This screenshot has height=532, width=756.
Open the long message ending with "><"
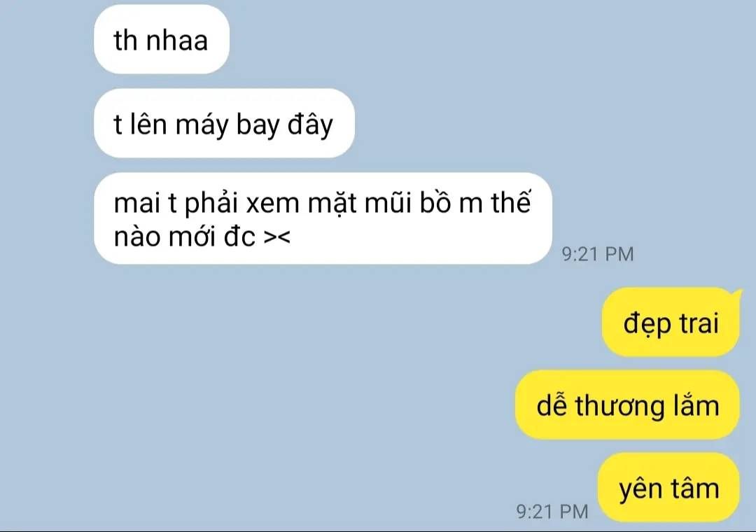point(323,218)
